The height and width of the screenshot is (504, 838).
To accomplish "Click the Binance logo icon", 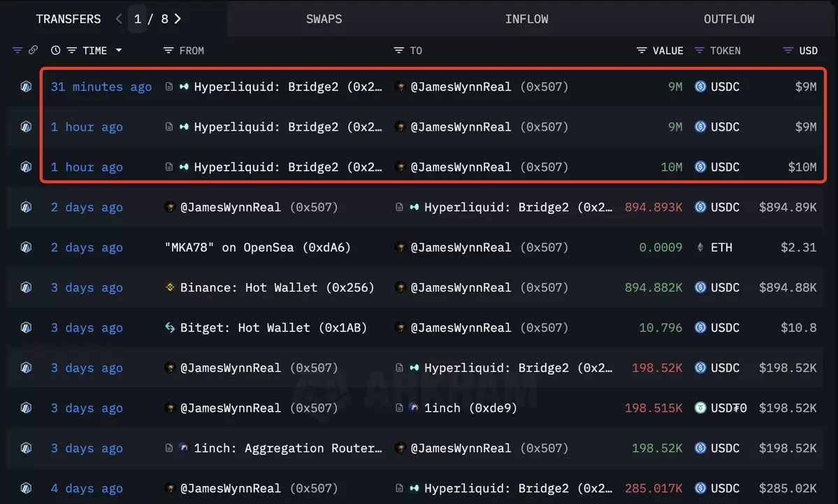I will [x=170, y=287].
